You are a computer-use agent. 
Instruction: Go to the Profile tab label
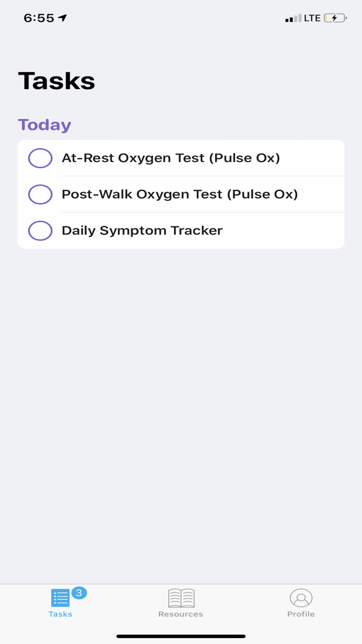[301, 614]
